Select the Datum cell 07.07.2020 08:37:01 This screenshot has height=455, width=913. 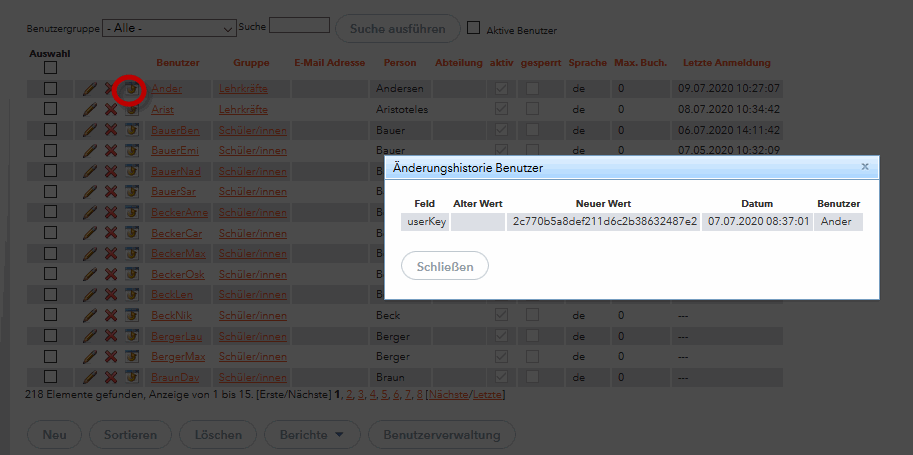tap(757, 222)
